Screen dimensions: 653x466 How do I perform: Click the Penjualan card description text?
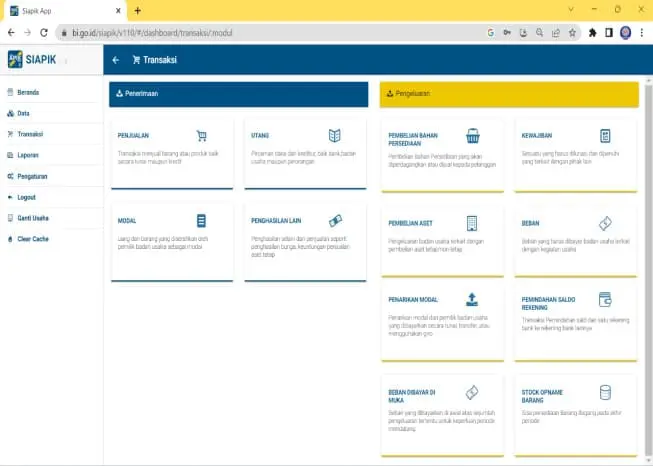(x=168, y=157)
